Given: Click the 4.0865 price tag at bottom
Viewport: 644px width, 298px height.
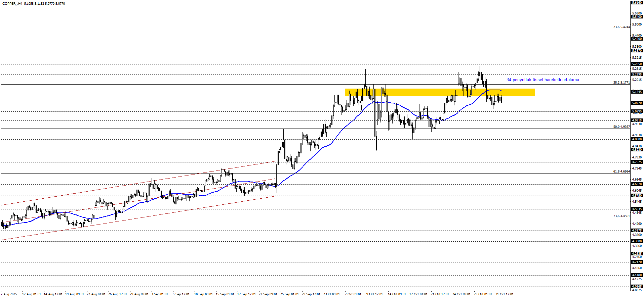Looking at the screenshot, I should coord(637,287).
